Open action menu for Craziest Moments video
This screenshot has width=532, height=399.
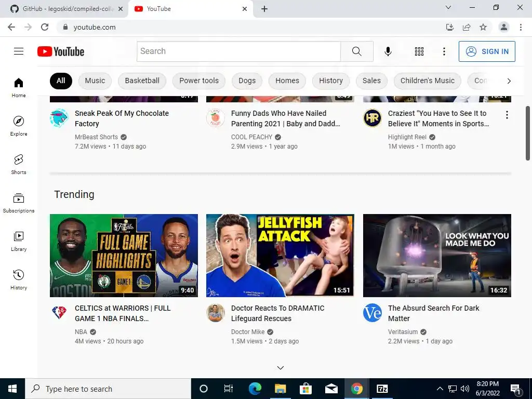pyautogui.click(x=507, y=115)
